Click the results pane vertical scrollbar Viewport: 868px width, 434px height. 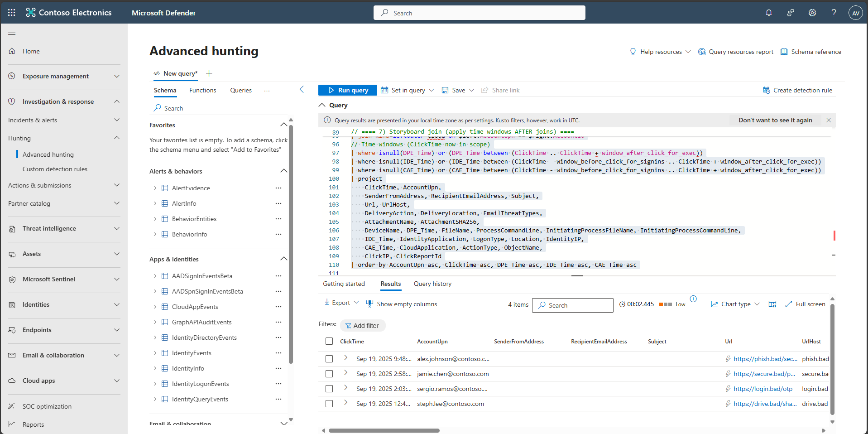pyautogui.click(x=832, y=359)
